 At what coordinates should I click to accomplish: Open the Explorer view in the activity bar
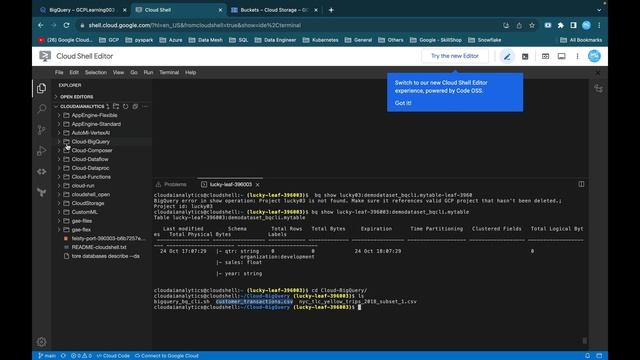[x=42, y=88]
